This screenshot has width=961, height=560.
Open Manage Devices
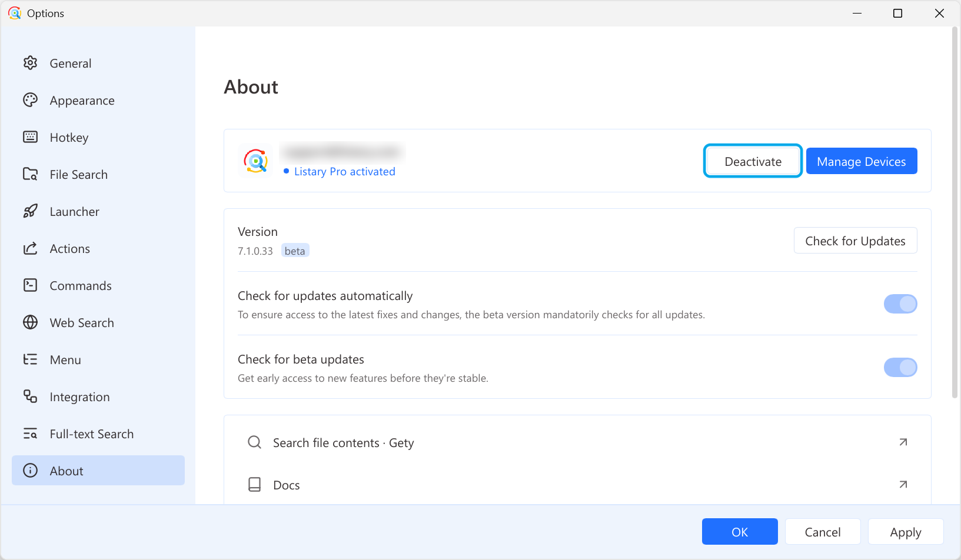click(862, 161)
